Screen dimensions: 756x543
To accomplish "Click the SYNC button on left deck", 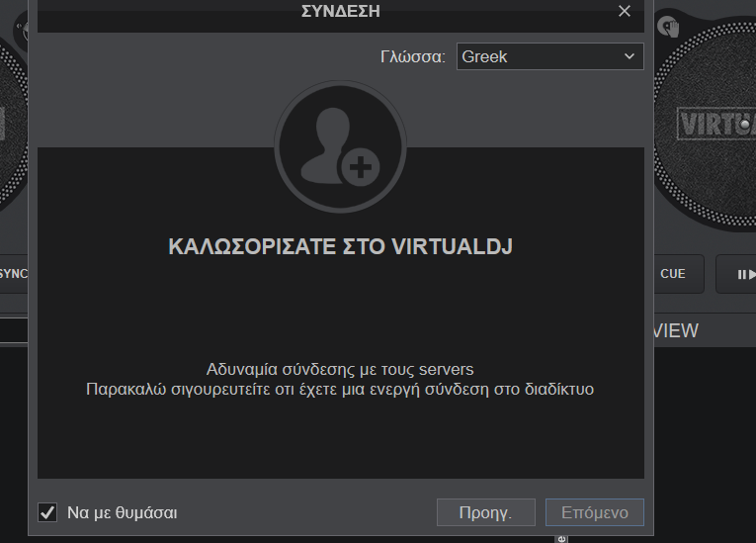I will (x=14, y=274).
